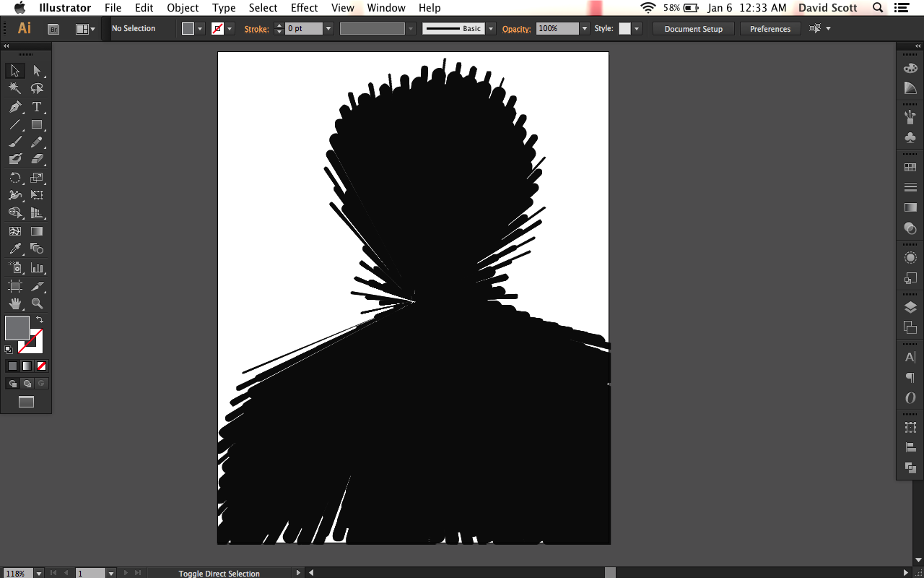924x578 pixels.
Task: Select the Direct Selection tool (white arrow)
Action: tap(37, 71)
